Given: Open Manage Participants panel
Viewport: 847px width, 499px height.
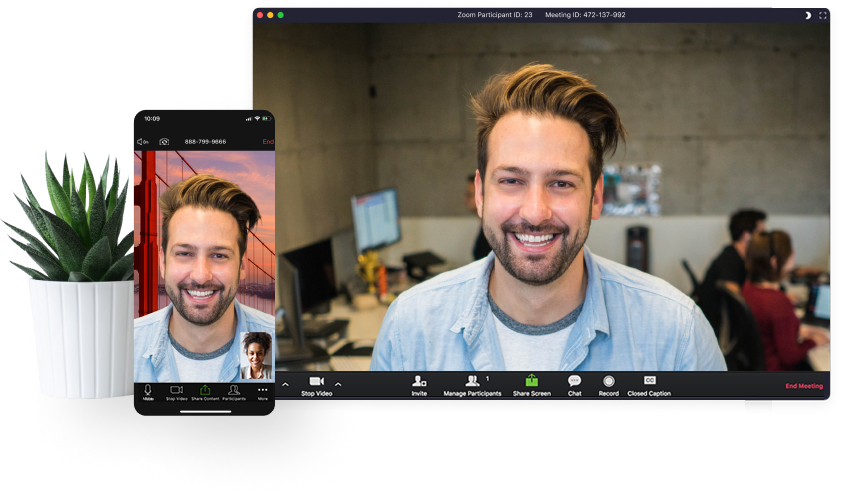Looking at the screenshot, I should [x=472, y=382].
